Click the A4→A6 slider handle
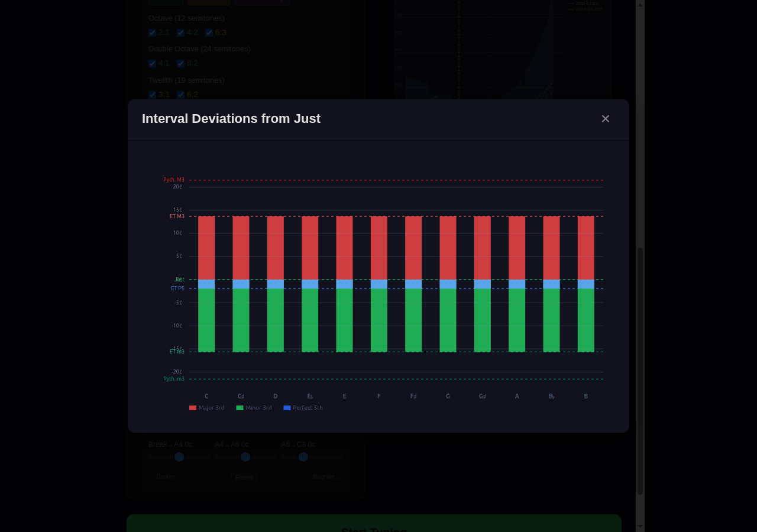The image size is (757, 532). pos(245,457)
